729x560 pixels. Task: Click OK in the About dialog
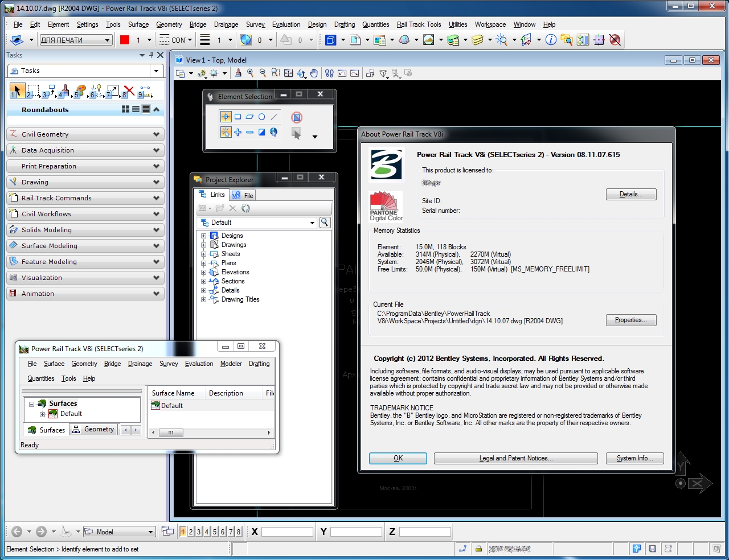tap(398, 458)
